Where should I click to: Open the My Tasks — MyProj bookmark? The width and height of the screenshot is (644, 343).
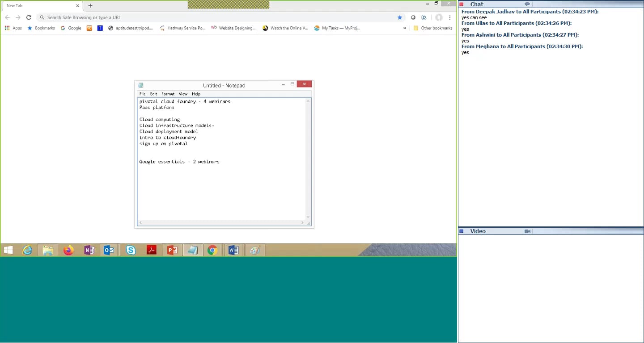point(338,28)
